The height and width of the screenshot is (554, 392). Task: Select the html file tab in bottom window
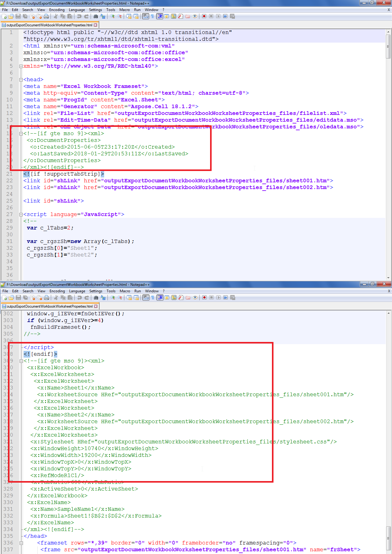(x=49, y=306)
